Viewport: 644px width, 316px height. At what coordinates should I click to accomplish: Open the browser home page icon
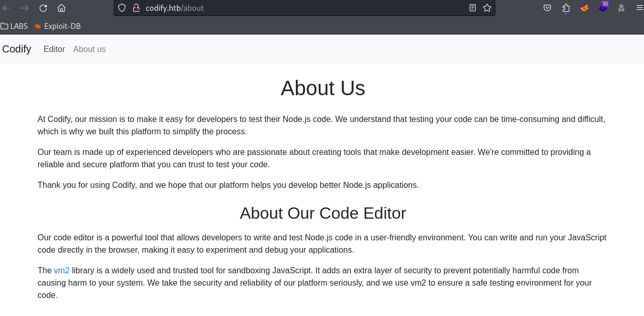click(x=61, y=8)
